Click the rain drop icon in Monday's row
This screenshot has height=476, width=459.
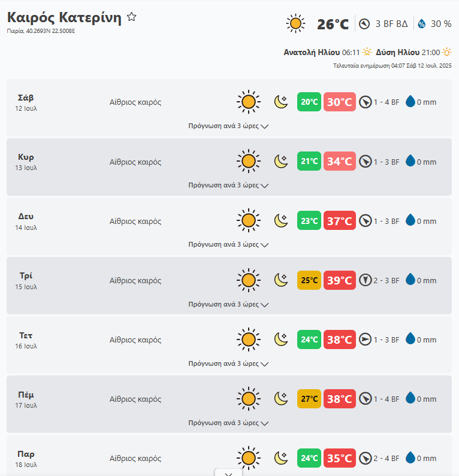pos(410,221)
